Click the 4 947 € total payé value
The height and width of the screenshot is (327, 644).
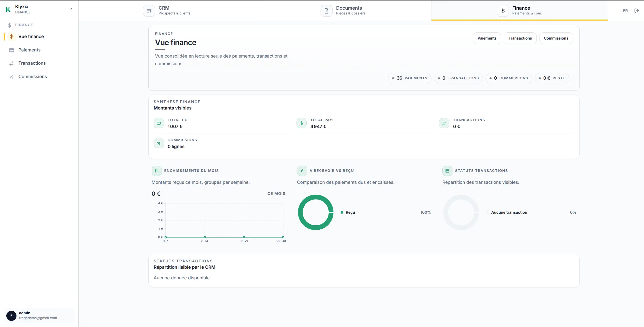[318, 126]
